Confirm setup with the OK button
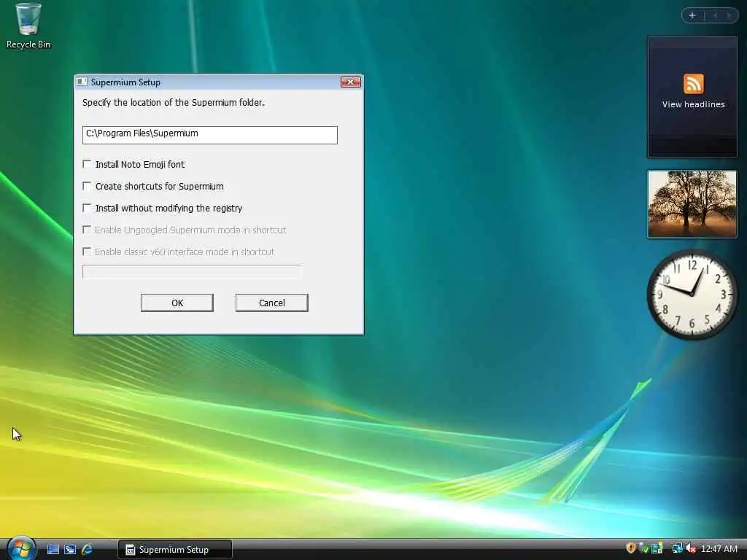The height and width of the screenshot is (560, 747). coord(177,303)
